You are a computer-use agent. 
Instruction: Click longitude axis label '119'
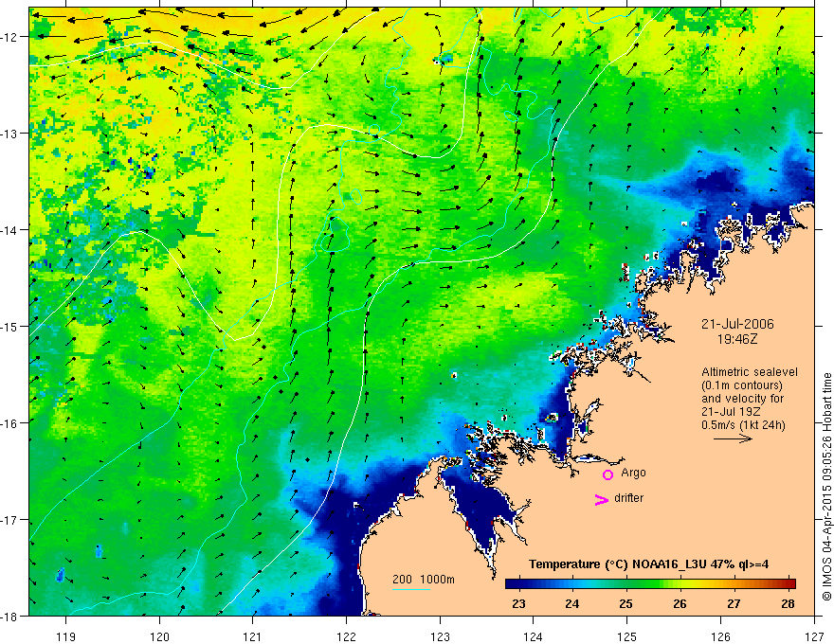click(66, 635)
